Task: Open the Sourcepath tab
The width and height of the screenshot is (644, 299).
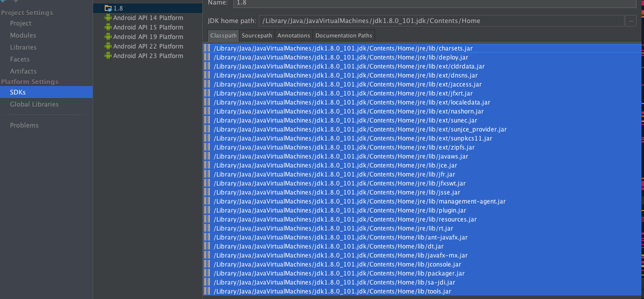Action: coord(257,35)
